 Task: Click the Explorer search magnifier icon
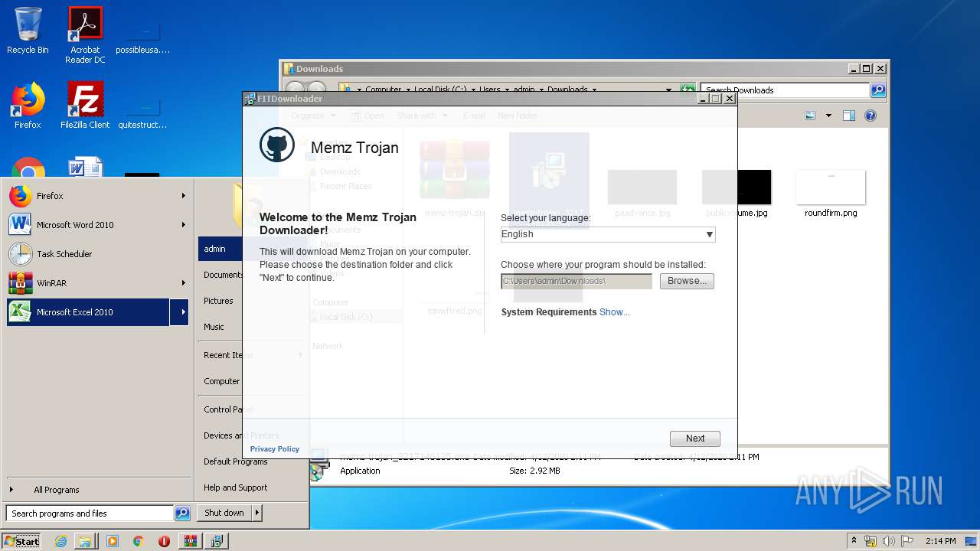(x=879, y=90)
